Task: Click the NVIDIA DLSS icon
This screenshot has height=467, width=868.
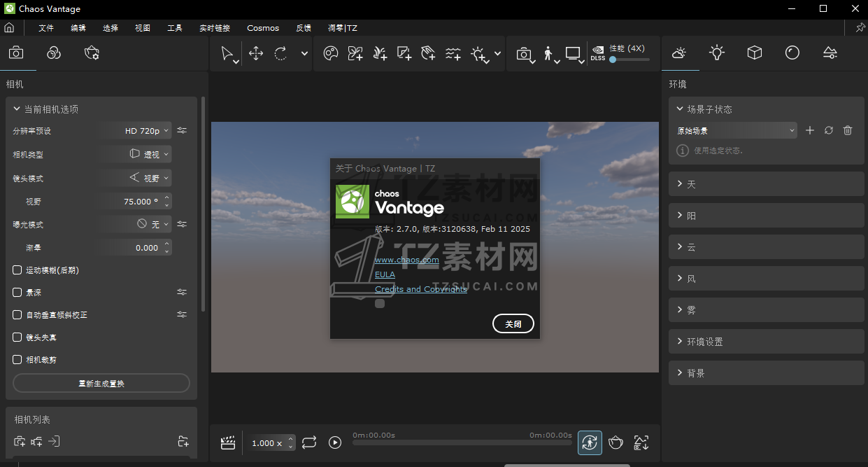Action: [x=598, y=53]
